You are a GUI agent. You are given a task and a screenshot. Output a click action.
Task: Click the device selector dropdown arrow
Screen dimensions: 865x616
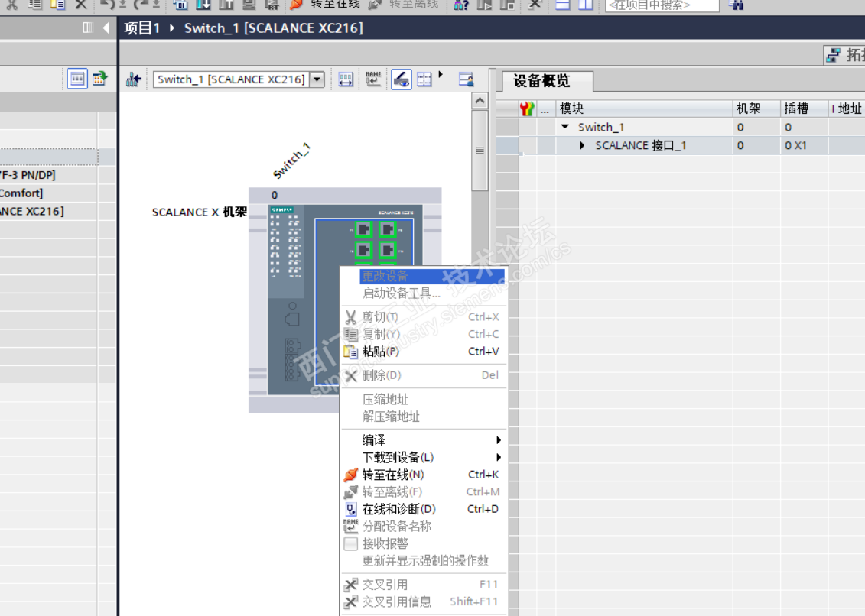click(x=317, y=79)
